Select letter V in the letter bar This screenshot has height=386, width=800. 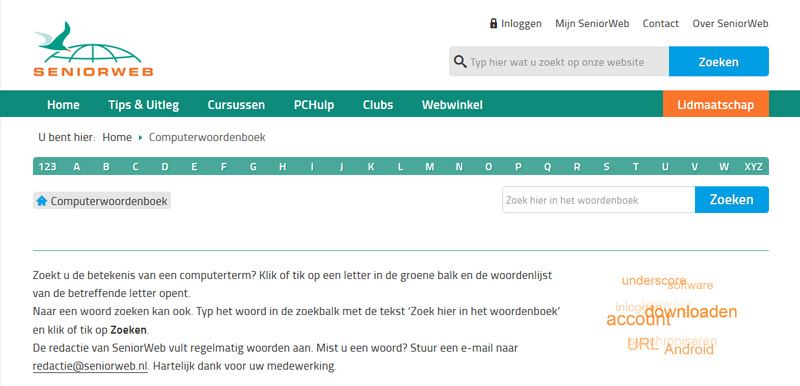coord(694,167)
